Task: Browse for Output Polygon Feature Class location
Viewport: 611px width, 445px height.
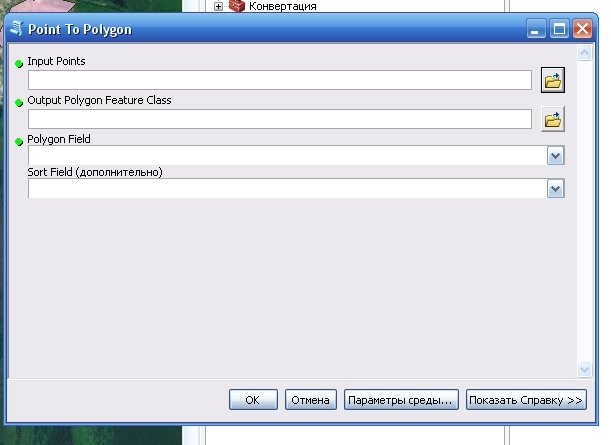Action: click(553, 119)
